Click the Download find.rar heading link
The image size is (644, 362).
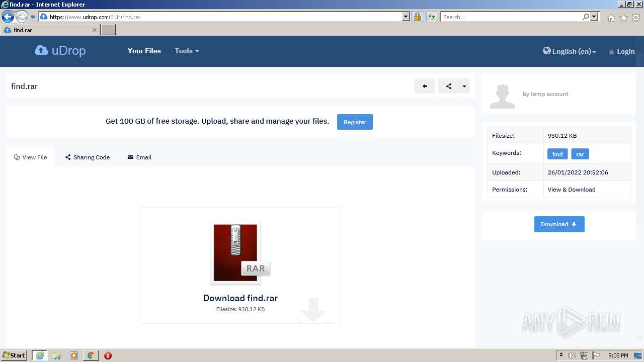(x=240, y=298)
